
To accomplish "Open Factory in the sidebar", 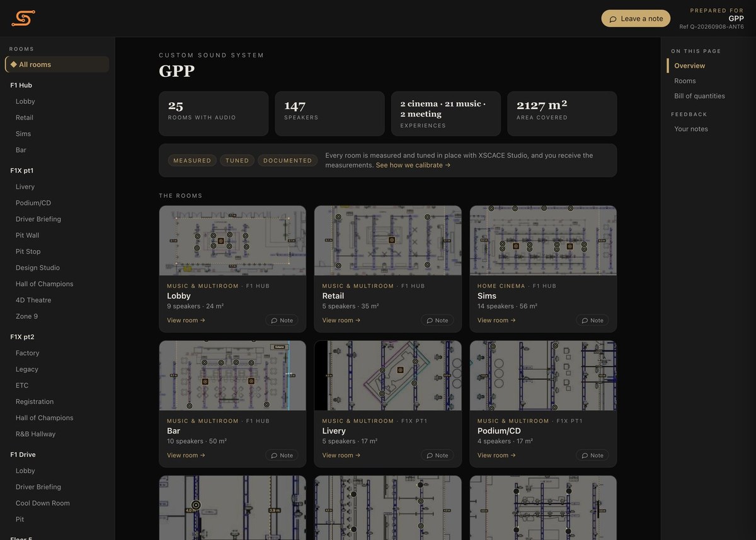I will [27, 353].
